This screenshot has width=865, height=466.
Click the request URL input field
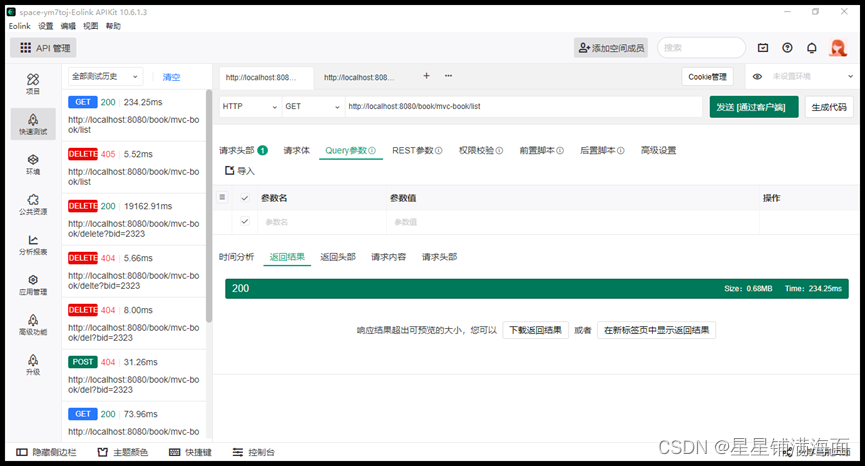click(x=523, y=106)
